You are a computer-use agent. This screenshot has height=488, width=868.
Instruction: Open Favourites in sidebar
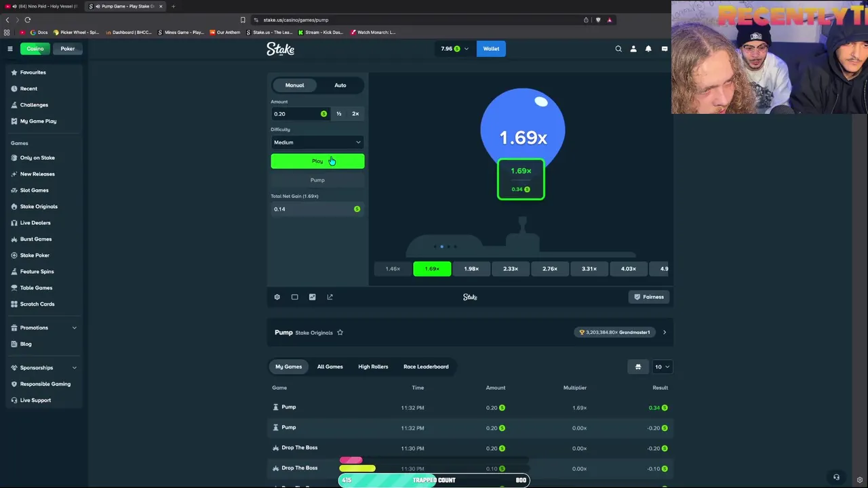(33, 72)
